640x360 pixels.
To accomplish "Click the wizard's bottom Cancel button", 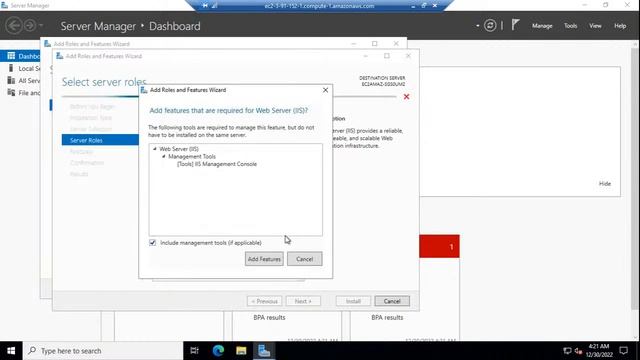I will tap(392, 301).
